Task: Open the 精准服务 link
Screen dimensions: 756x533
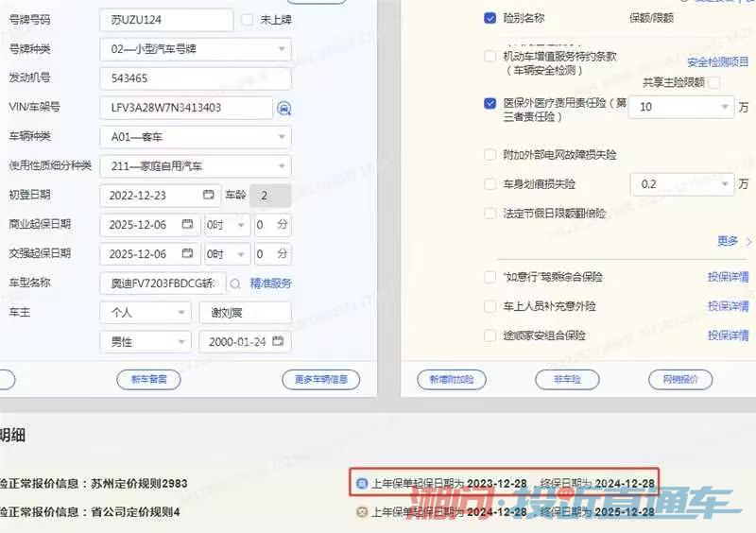Action: 270,284
